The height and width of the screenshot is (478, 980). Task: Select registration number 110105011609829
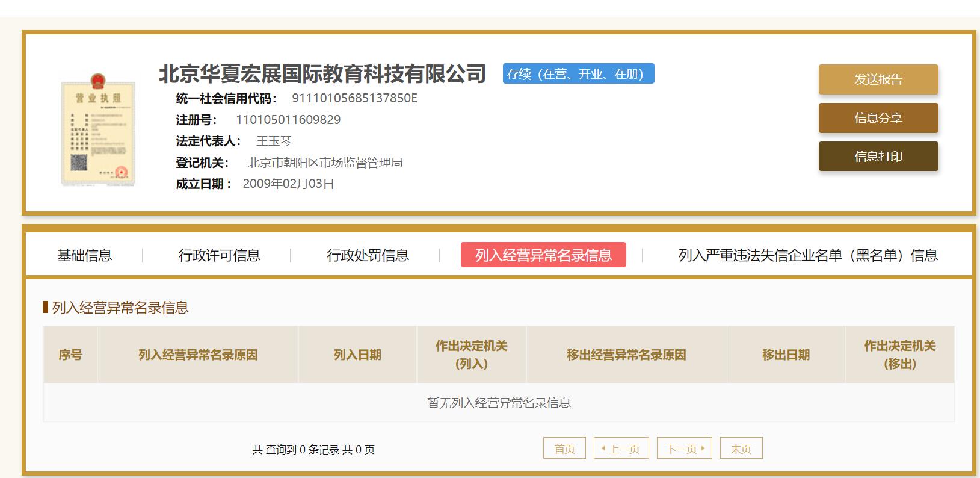[288, 120]
